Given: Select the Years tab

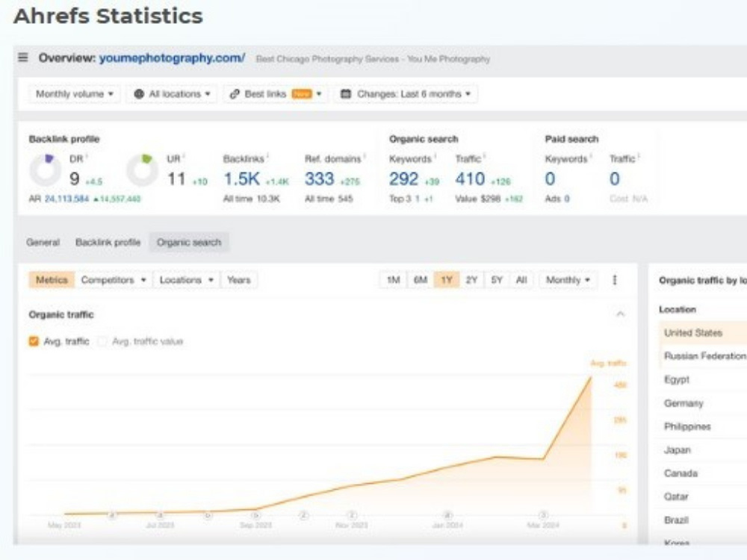Looking at the screenshot, I should pyautogui.click(x=239, y=280).
